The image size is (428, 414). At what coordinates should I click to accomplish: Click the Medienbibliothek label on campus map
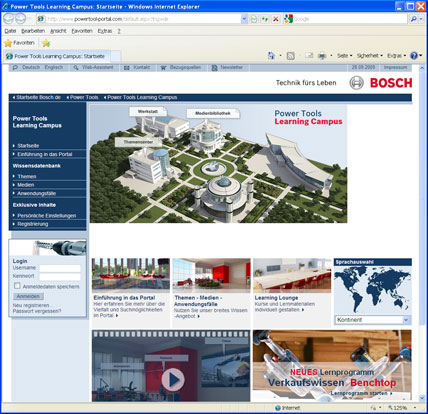(x=213, y=113)
